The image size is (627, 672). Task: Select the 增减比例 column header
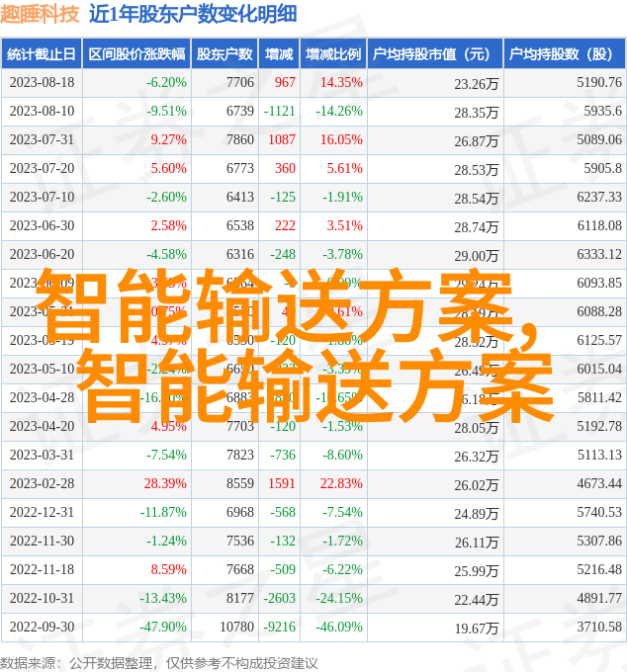click(x=333, y=54)
